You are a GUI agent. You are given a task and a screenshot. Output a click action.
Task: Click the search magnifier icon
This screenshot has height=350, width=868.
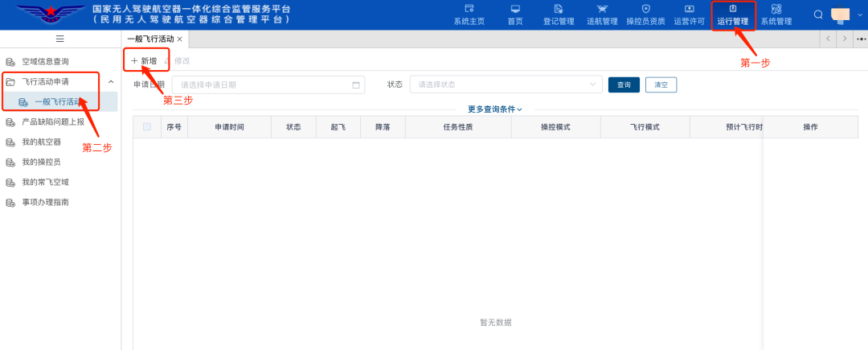click(x=818, y=14)
